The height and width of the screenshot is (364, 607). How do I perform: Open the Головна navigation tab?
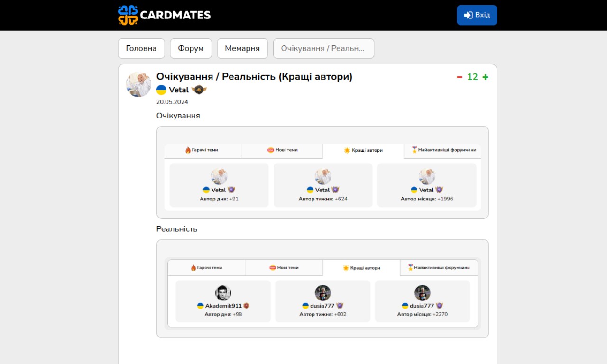pos(141,48)
